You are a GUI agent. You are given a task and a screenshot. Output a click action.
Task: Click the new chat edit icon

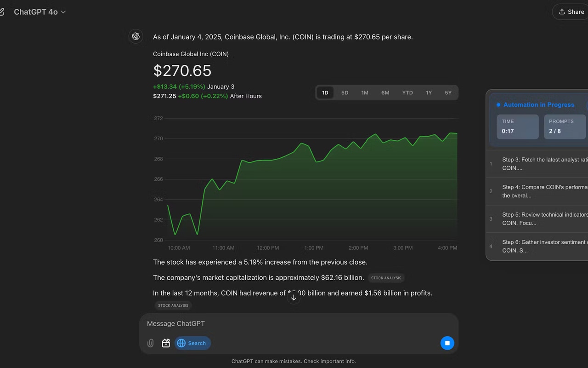(x=2, y=12)
